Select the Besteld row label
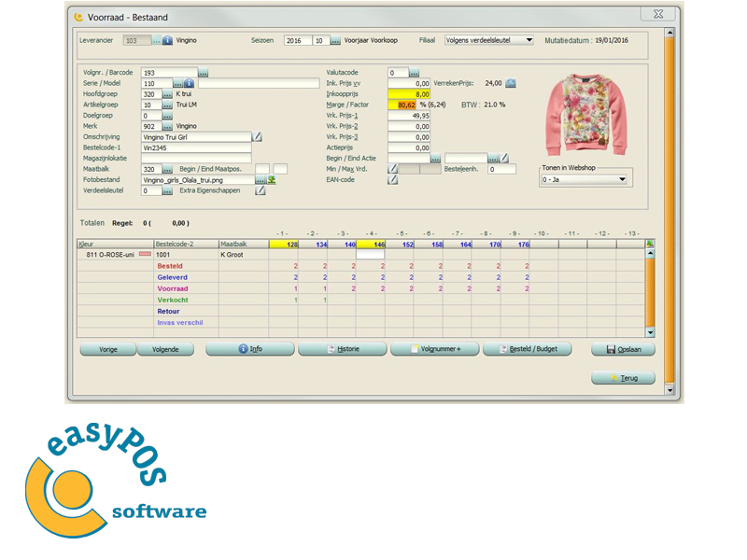The height and width of the screenshot is (560, 747). coord(170,266)
